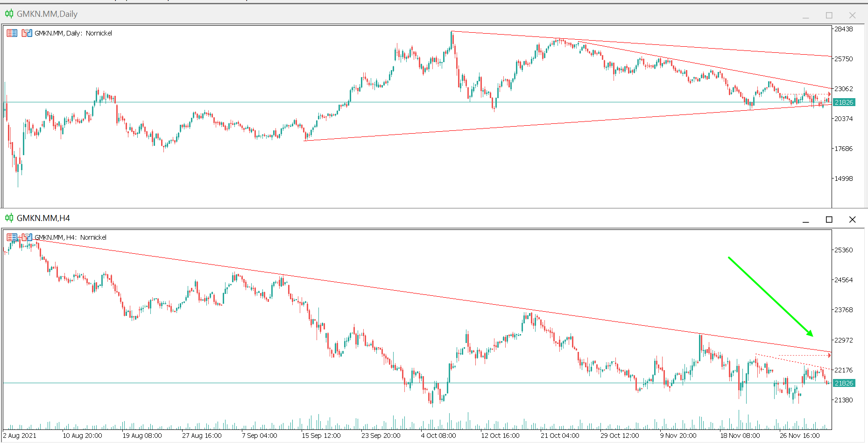The height and width of the screenshot is (443, 868).
Task: Click '12 Oct 16:00' on time axis
Action: pos(500,436)
